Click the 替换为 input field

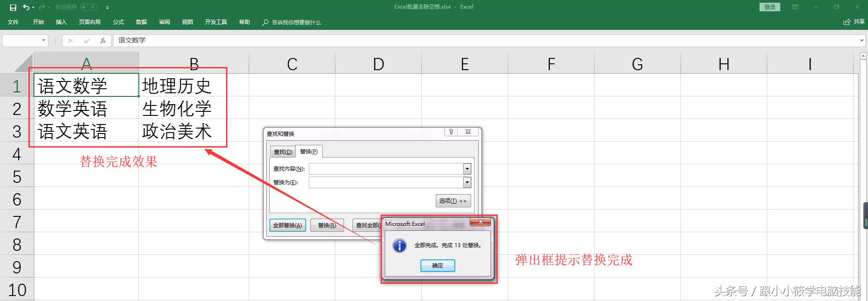point(386,182)
